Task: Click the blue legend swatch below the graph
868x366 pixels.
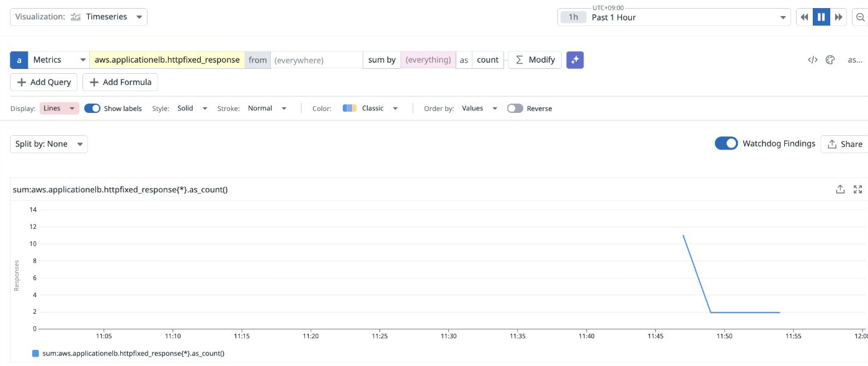Action: tap(35, 353)
